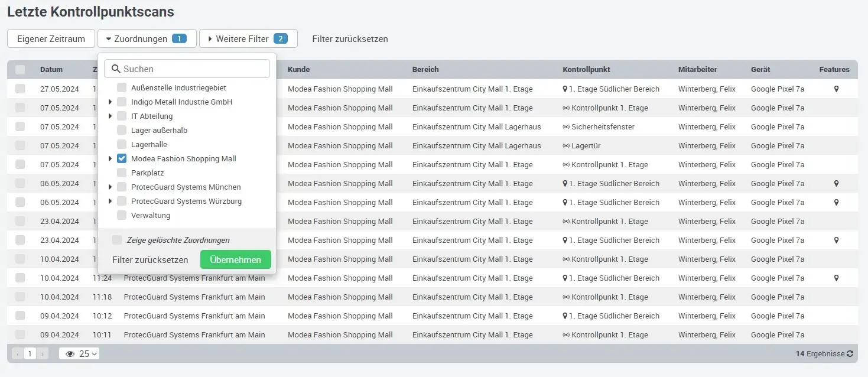Tick the Parkplatz checkbox
This screenshot has width=868, height=377.
tap(122, 173)
